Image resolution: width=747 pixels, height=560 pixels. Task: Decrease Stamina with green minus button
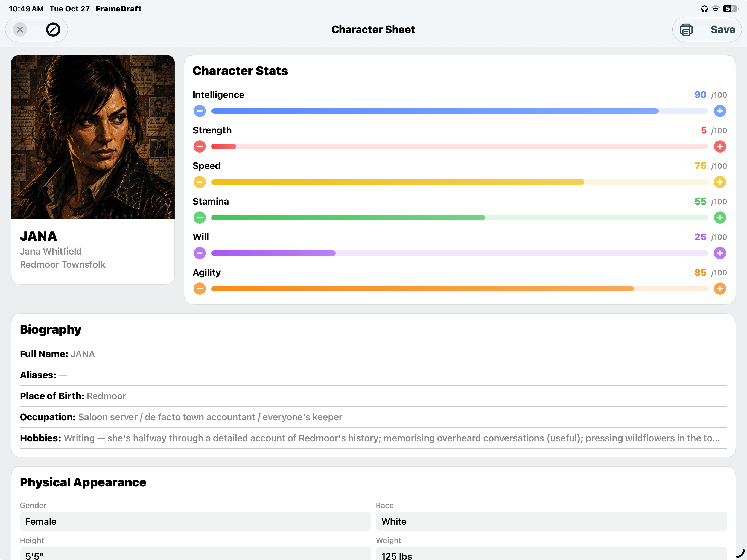coord(200,217)
